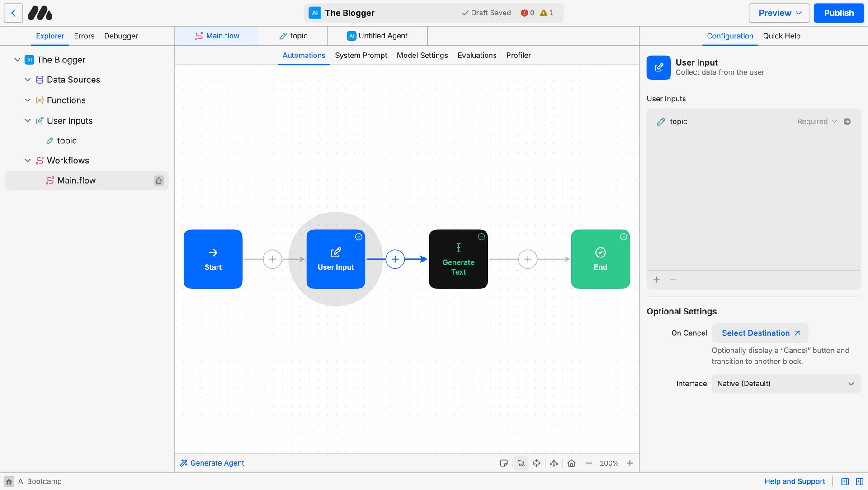Screen dimensions: 868x490
Task: Click the Select Destination button
Action: click(x=760, y=333)
